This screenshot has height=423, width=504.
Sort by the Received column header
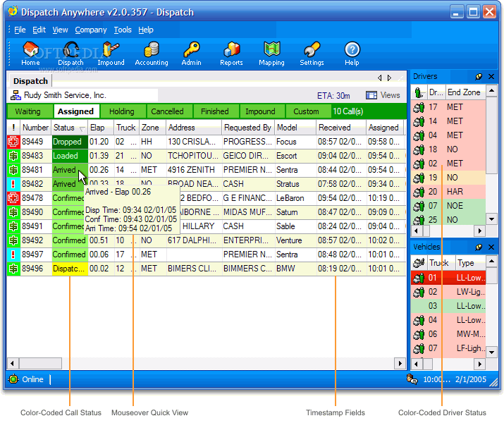pos(340,128)
